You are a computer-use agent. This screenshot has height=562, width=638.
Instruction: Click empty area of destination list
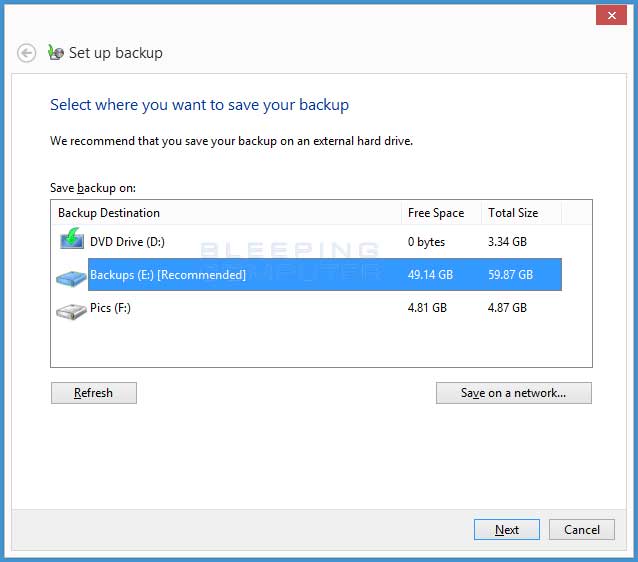coord(321,345)
